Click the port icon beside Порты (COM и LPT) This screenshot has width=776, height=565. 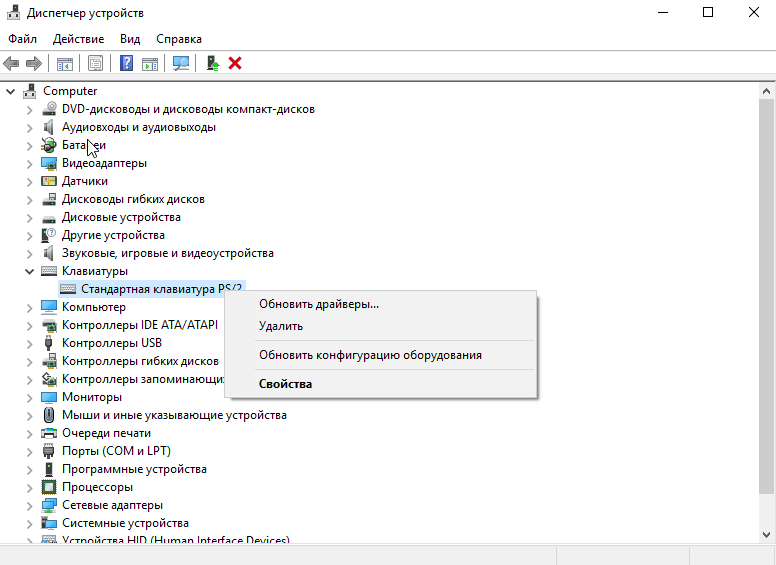[x=48, y=451]
